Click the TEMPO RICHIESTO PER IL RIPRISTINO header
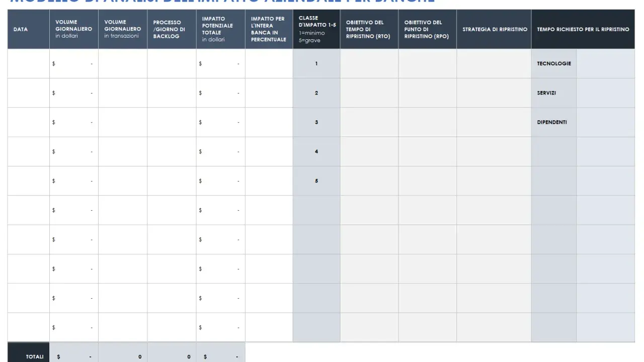Image resolution: width=644 pixels, height=362 pixels. point(583,29)
